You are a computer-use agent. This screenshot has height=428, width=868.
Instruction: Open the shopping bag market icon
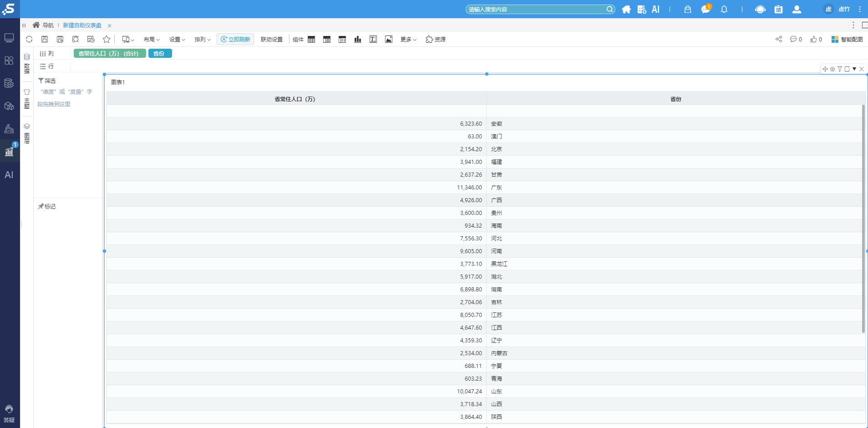click(x=688, y=9)
